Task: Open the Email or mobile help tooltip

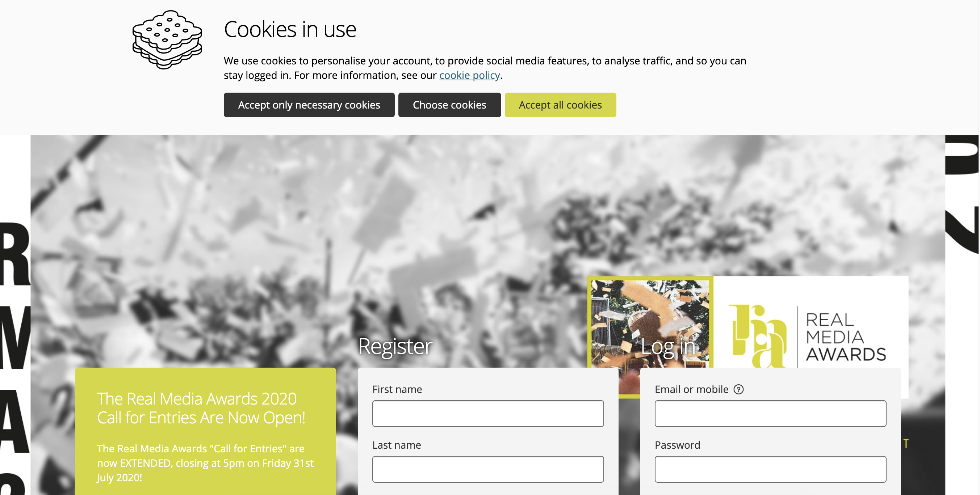Action: point(739,389)
